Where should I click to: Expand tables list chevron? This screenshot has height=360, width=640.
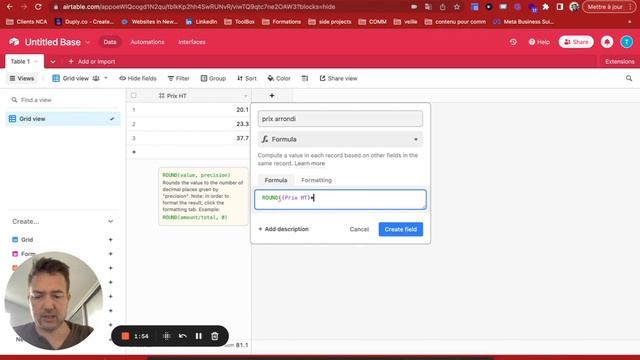point(53,62)
